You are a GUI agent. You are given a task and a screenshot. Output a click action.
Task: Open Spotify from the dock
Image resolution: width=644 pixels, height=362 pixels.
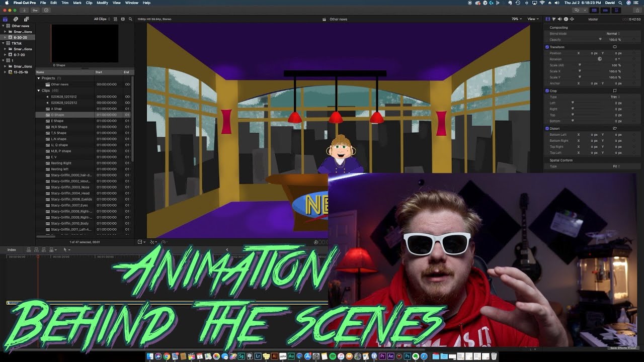point(333,356)
